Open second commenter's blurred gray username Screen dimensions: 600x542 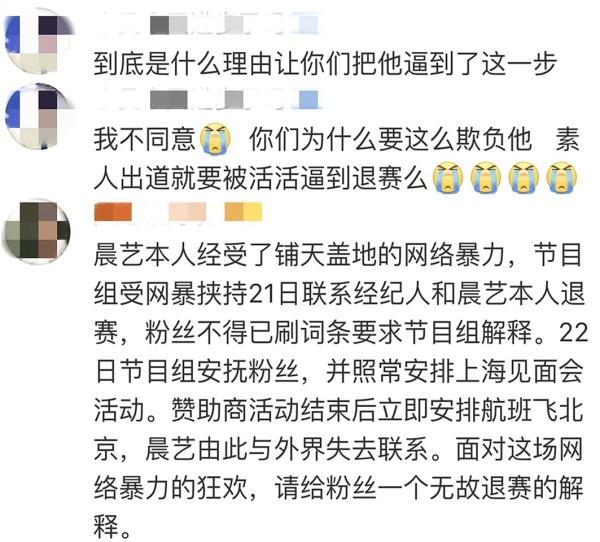209,100
